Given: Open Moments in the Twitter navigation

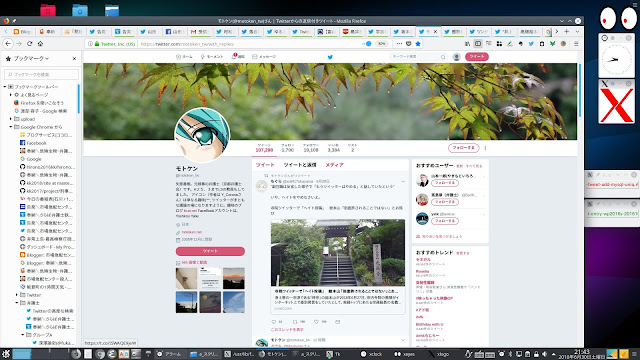Looking at the screenshot, I should 212,57.
